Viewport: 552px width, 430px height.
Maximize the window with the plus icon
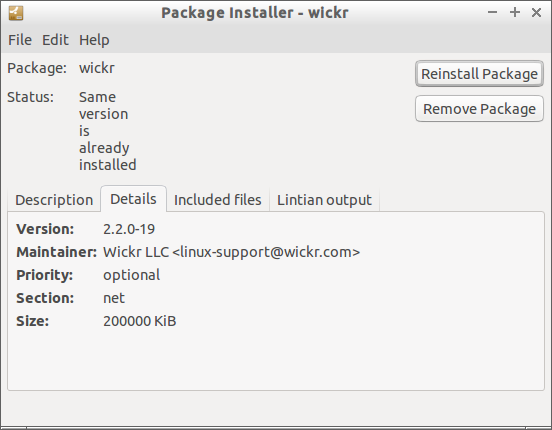point(515,12)
